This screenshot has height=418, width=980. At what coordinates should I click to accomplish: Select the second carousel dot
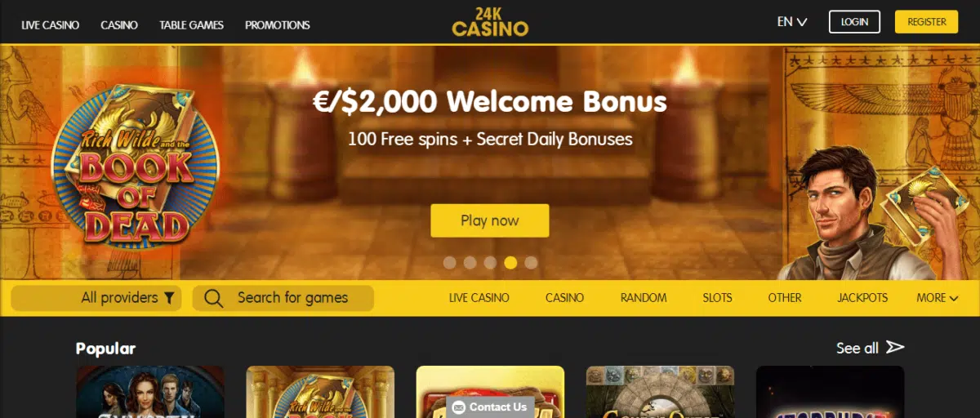tap(470, 263)
